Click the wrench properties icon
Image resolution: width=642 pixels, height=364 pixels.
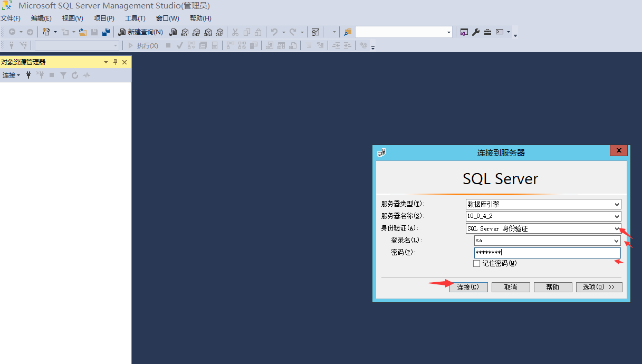(476, 32)
